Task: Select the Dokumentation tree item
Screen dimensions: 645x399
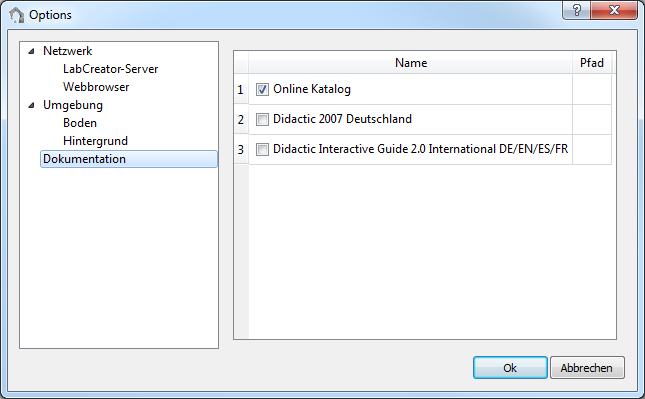Action: coord(129,159)
